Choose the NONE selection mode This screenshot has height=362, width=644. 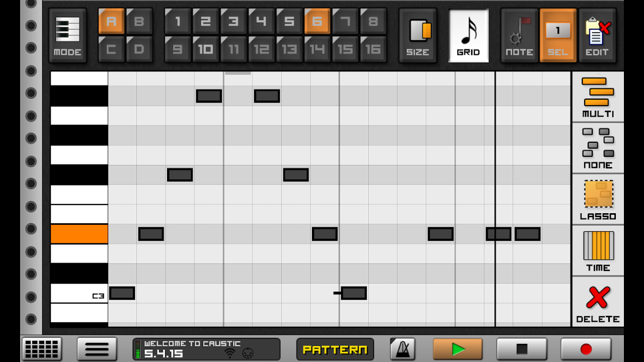tap(597, 147)
